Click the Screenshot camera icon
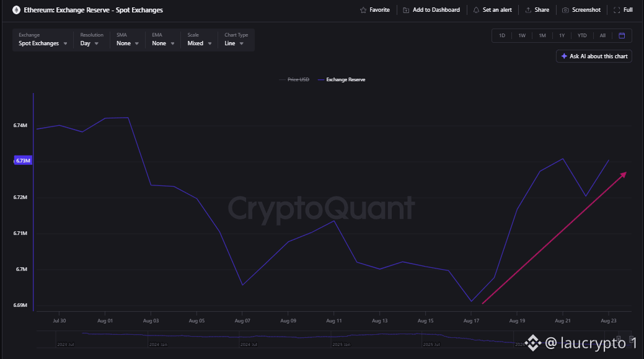Viewport: 644px width, 359px height. click(565, 10)
